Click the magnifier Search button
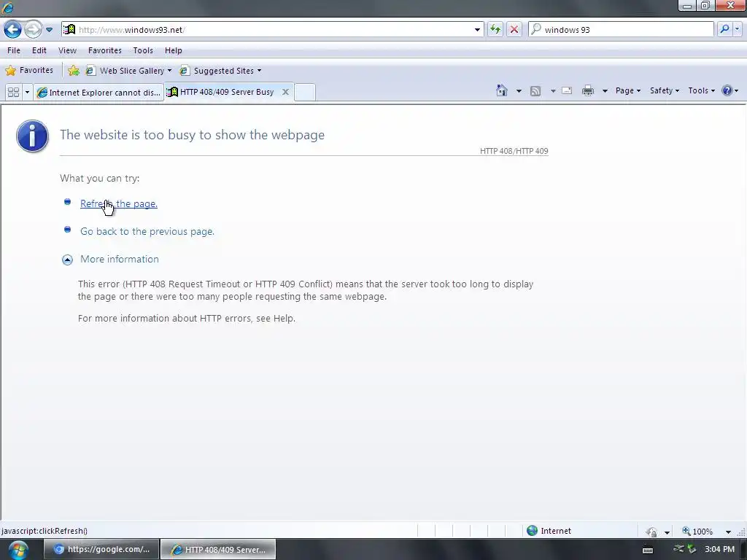 (724, 29)
